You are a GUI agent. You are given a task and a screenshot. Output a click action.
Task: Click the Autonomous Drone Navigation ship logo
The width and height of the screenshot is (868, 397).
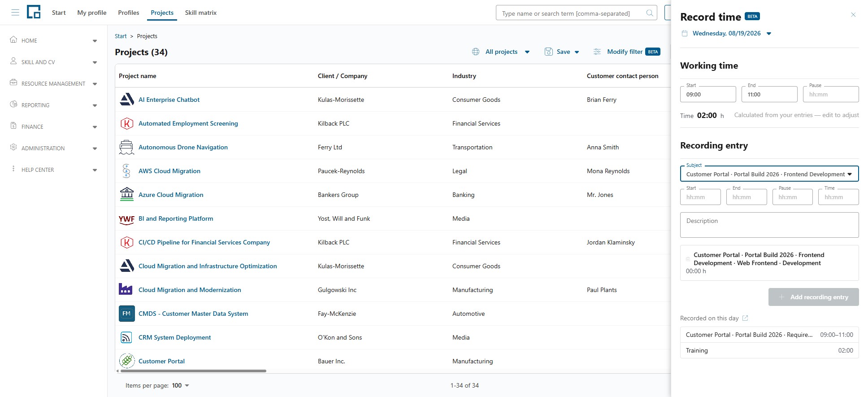127,147
